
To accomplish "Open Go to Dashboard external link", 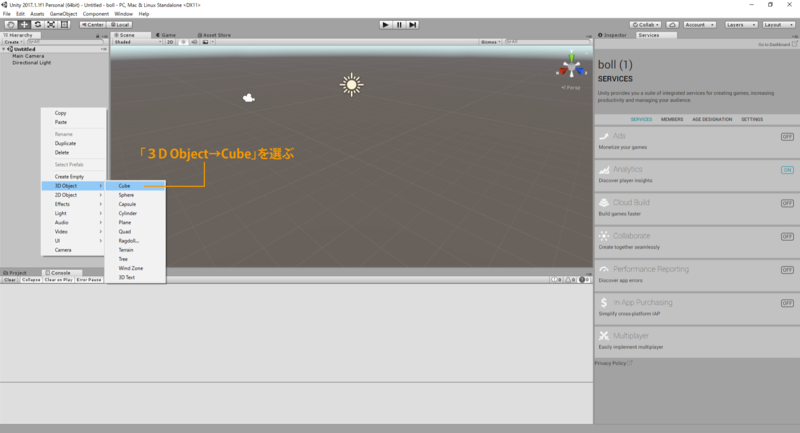I will point(778,44).
